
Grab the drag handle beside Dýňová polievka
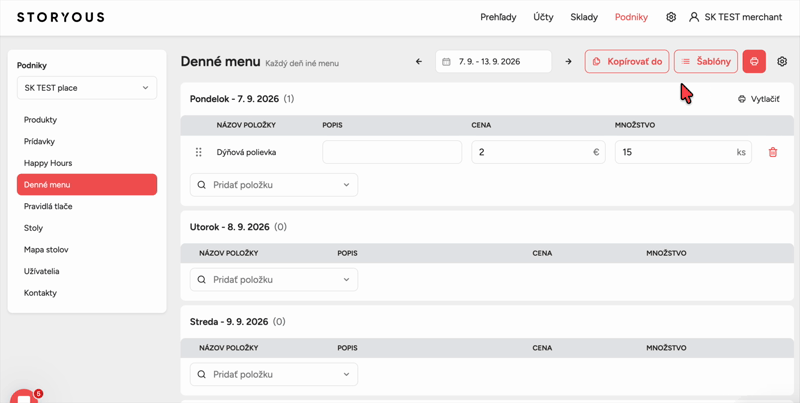click(x=199, y=152)
